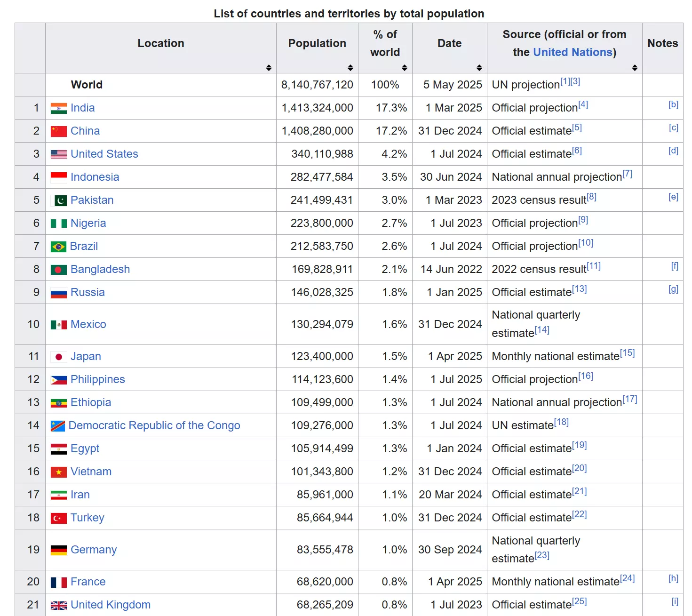Visit the Brazil country link
Image resolution: width=692 pixels, height=616 pixels.
84,246
